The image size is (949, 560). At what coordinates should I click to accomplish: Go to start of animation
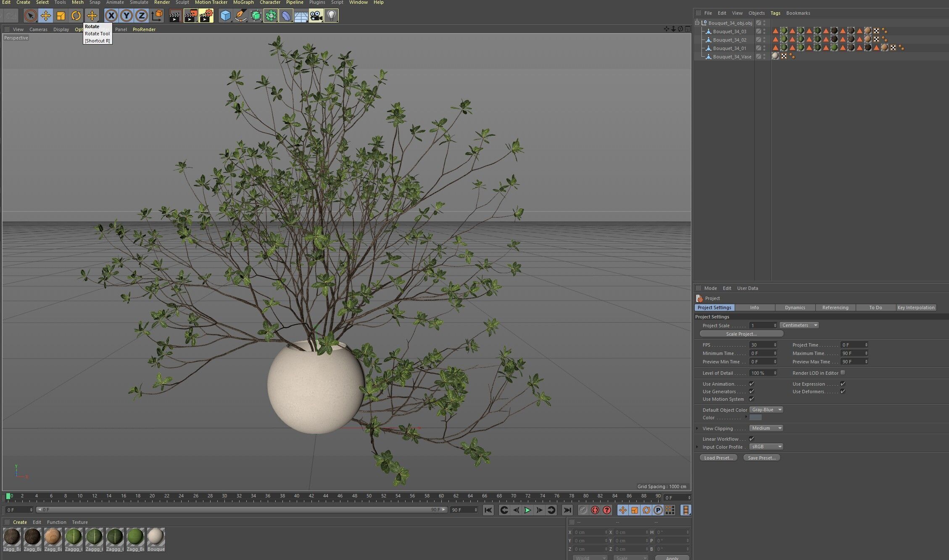pyautogui.click(x=488, y=510)
